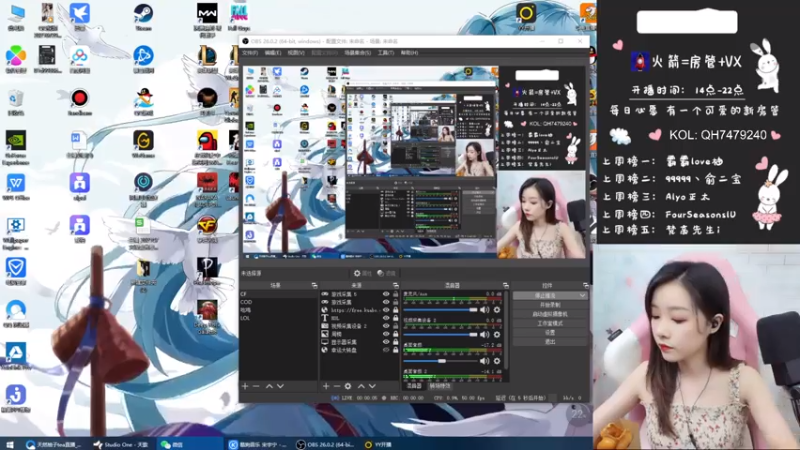The width and height of the screenshot is (800, 450).
Task: Pop out the 混音器 mixer dock
Action: pyautogui.click(x=506, y=285)
